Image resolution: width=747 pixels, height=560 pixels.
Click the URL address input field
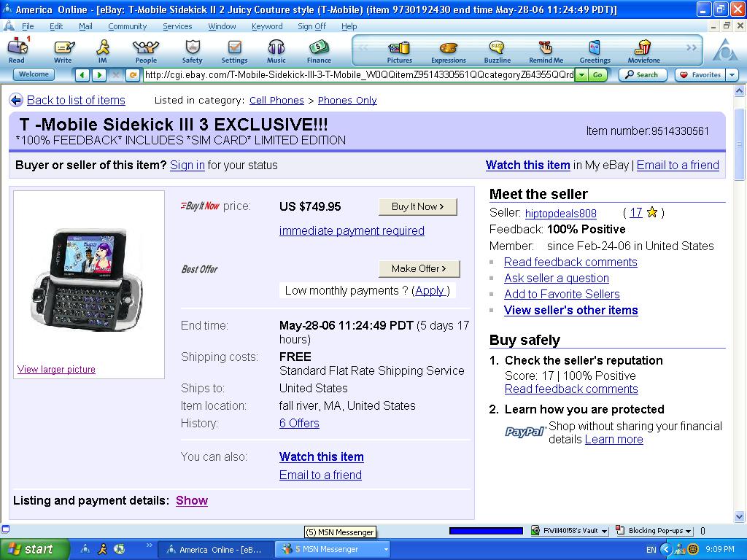[359, 75]
